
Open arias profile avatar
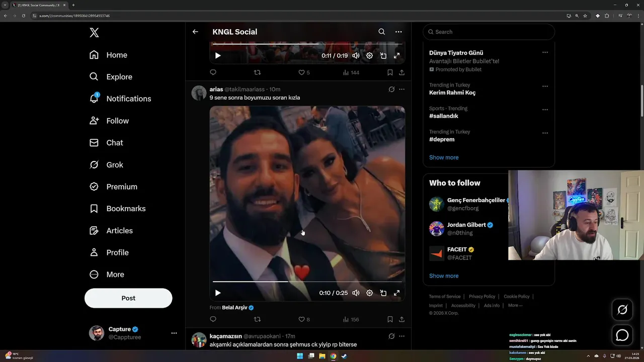coord(199,93)
